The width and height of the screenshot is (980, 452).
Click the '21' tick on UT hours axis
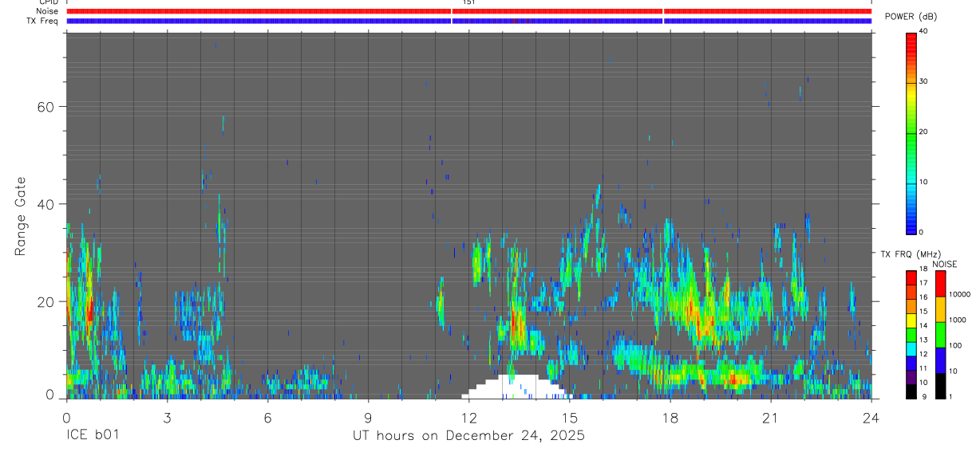pos(771,417)
